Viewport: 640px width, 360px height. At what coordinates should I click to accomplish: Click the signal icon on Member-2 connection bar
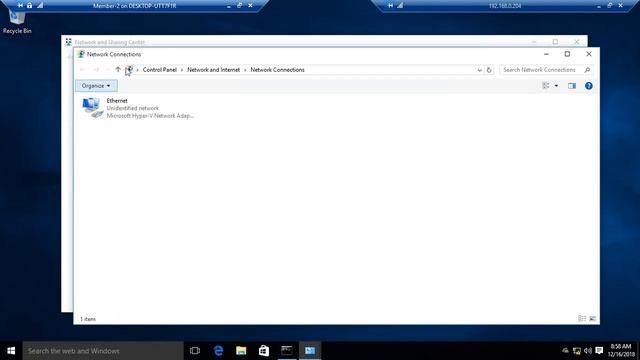40,5
